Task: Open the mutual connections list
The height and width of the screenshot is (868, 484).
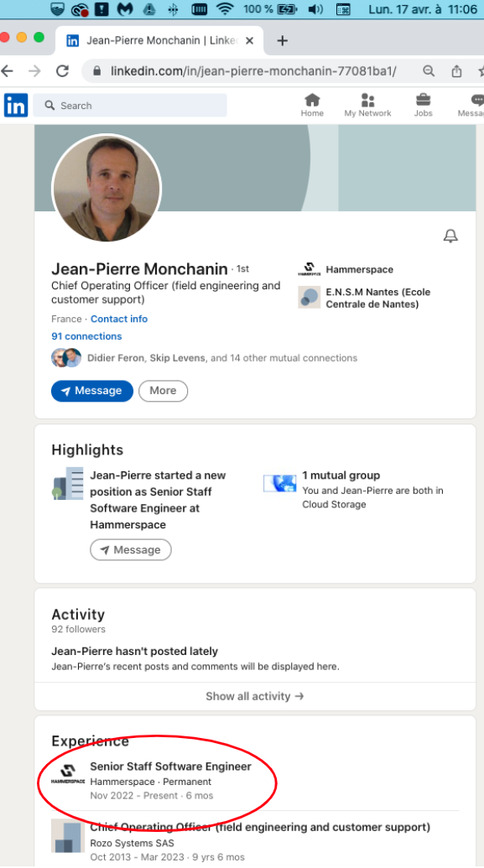Action: tap(205, 358)
